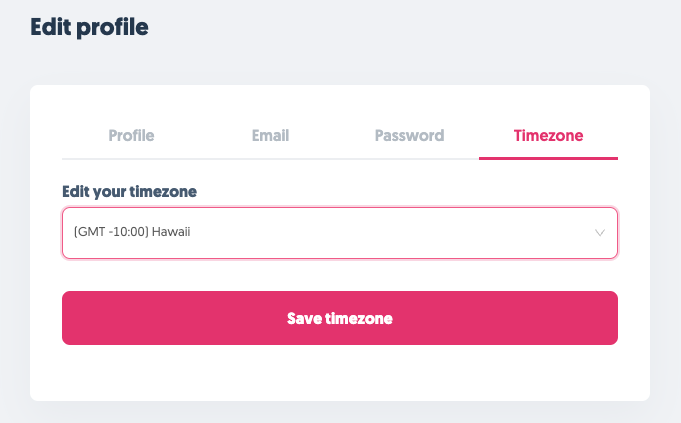This screenshot has height=423, width=681.
Task: Show timezone options via the down arrow
Action: pyautogui.click(x=600, y=233)
